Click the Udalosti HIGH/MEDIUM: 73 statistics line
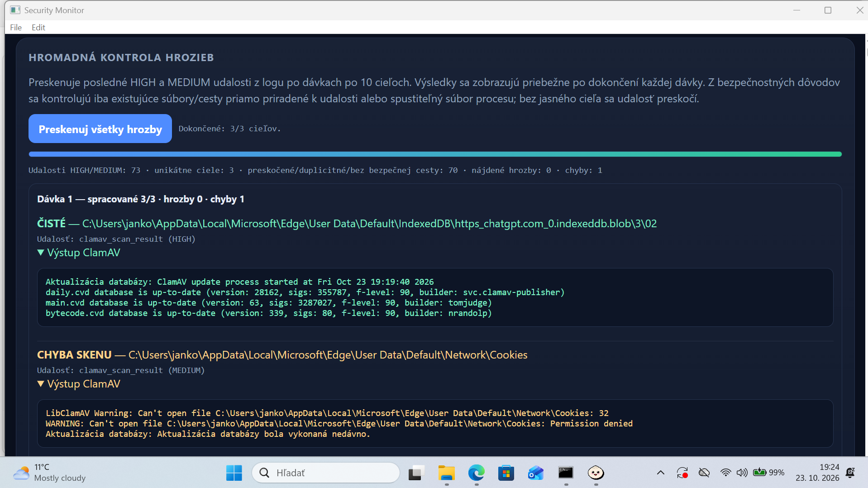 click(315, 170)
